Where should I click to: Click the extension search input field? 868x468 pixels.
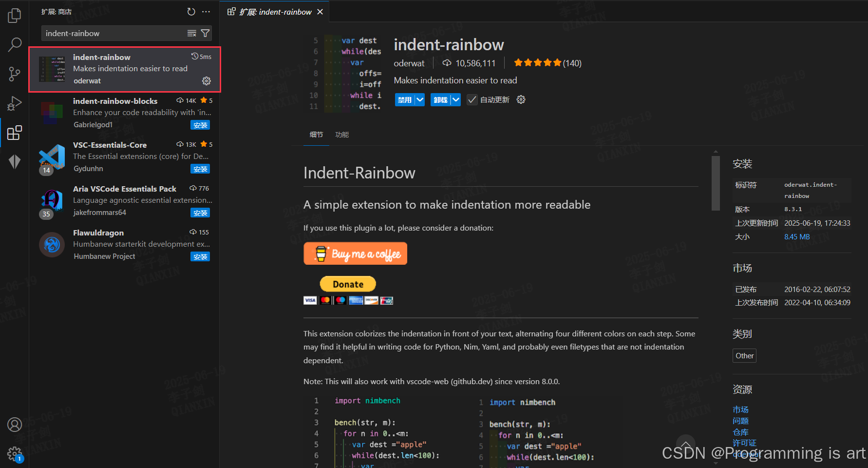(114, 33)
